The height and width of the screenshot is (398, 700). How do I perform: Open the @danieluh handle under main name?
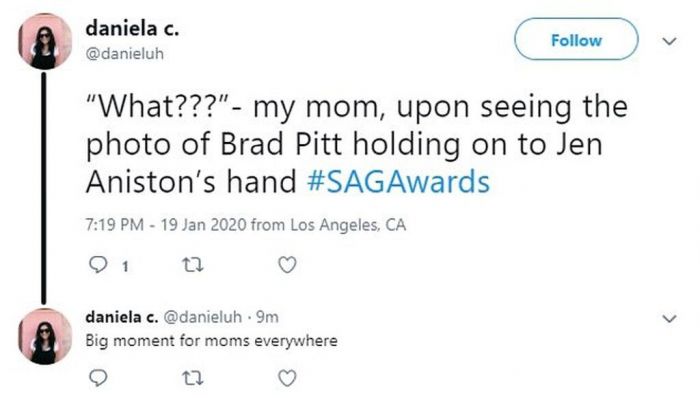click(125, 54)
